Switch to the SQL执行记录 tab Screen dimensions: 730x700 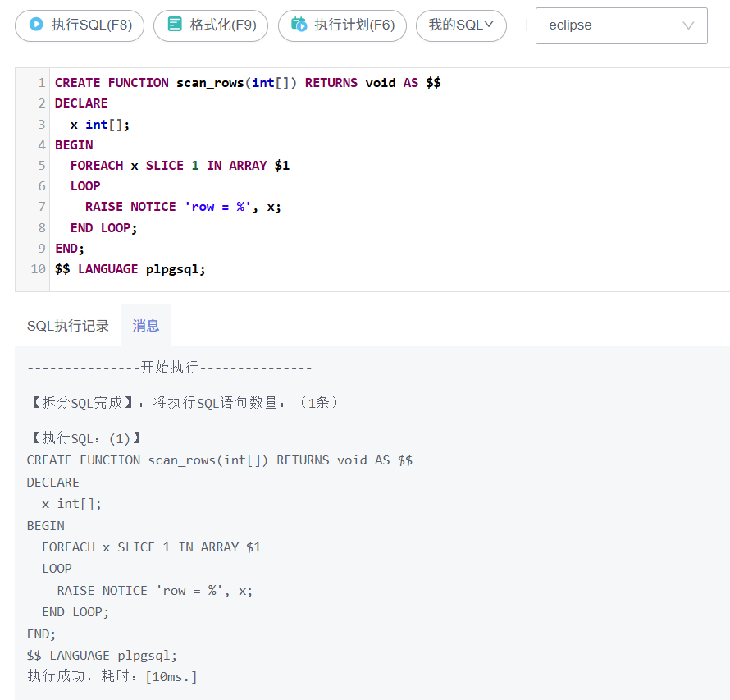(x=68, y=326)
